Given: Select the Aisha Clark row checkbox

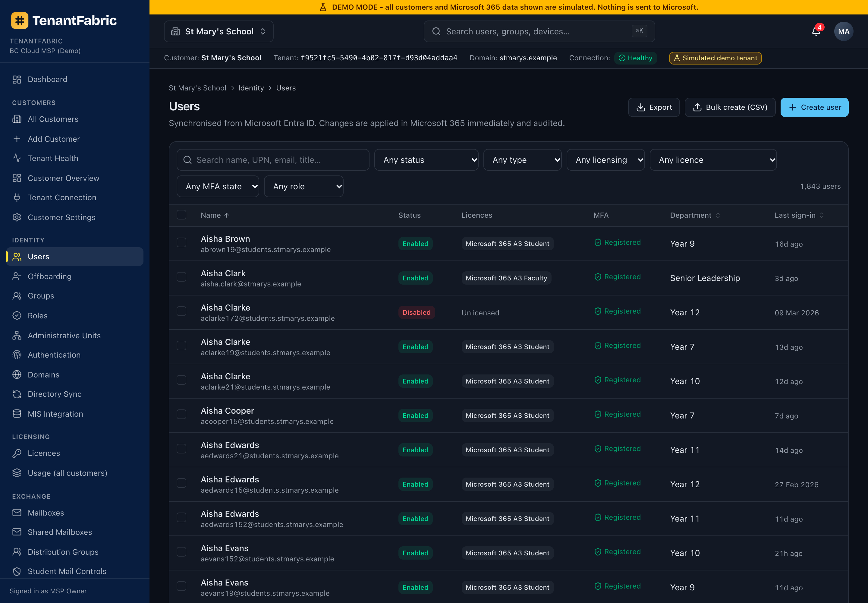Looking at the screenshot, I should click(182, 277).
